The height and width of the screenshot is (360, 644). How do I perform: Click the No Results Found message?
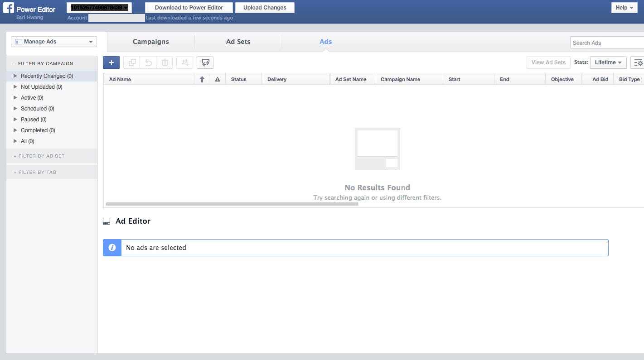click(x=378, y=187)
